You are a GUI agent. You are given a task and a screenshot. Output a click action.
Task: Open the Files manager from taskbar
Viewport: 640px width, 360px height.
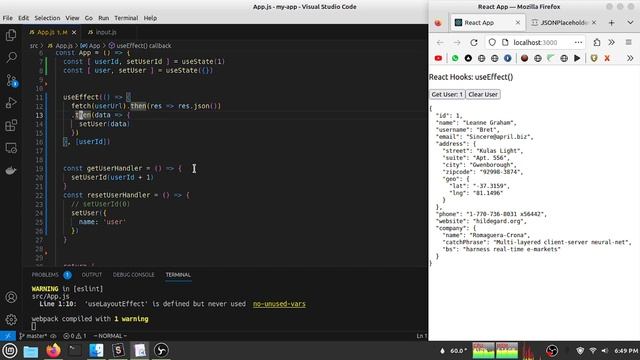click(31, 351)
